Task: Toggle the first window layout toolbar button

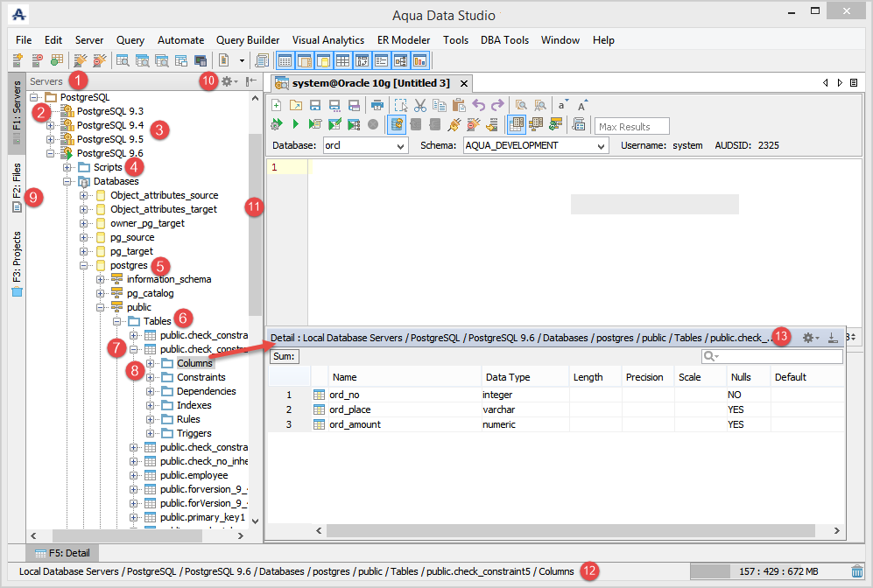Action: point(285,60)
